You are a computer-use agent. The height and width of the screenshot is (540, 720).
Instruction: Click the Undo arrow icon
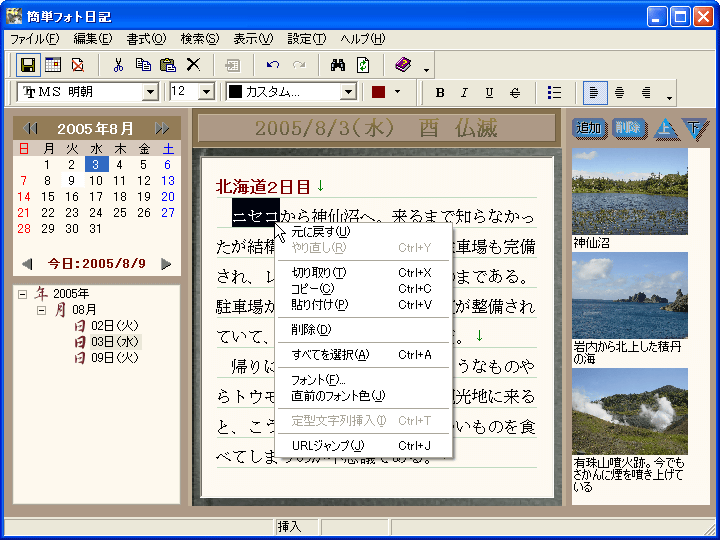coord(273,65)
